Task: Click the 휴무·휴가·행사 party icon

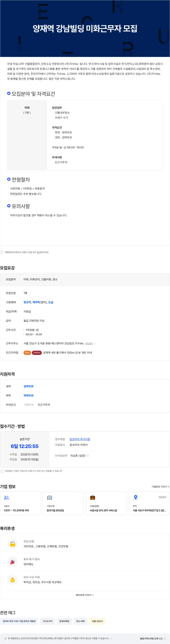Action: coord(12,562)
